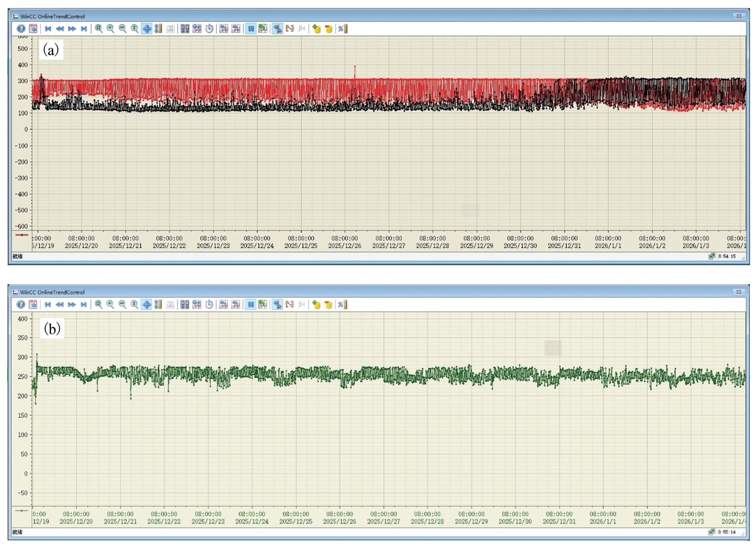The width and height of the screenshot is (756, 551).
Task: Toggle Move Trend Area in top window
Action: click(146, 28)
